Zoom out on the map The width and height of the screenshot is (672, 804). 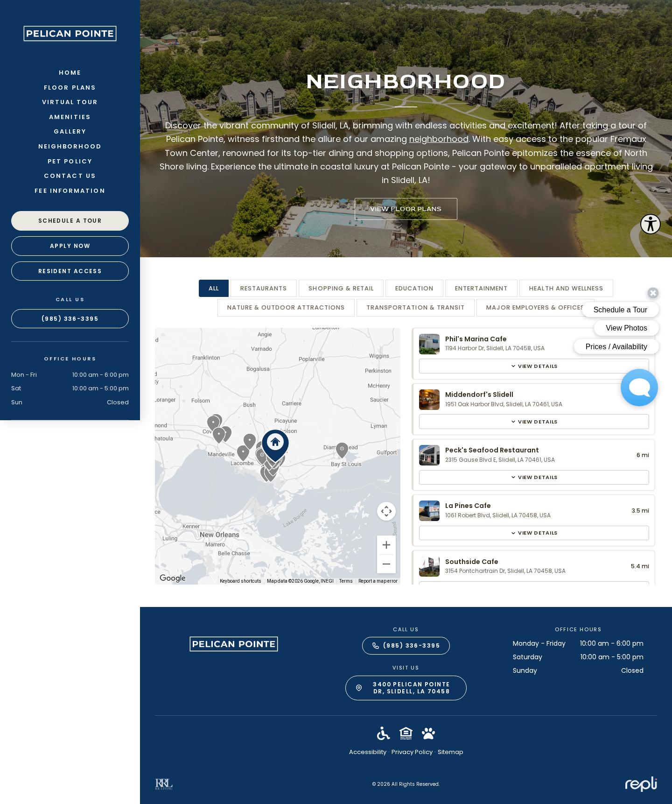coord(386,564)
